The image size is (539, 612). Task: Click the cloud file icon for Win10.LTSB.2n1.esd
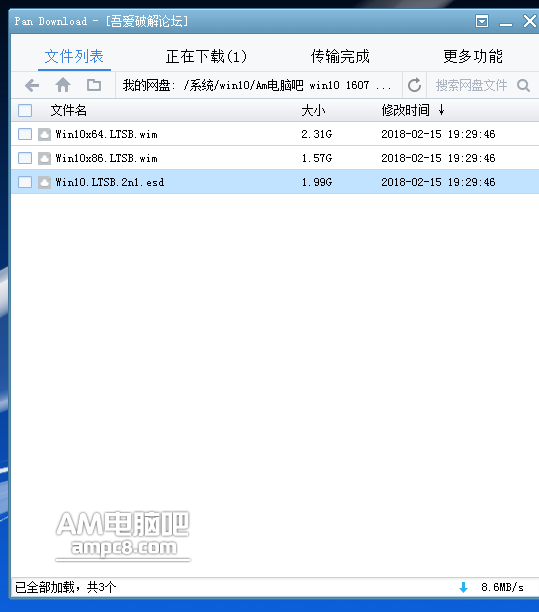(44, 182)
